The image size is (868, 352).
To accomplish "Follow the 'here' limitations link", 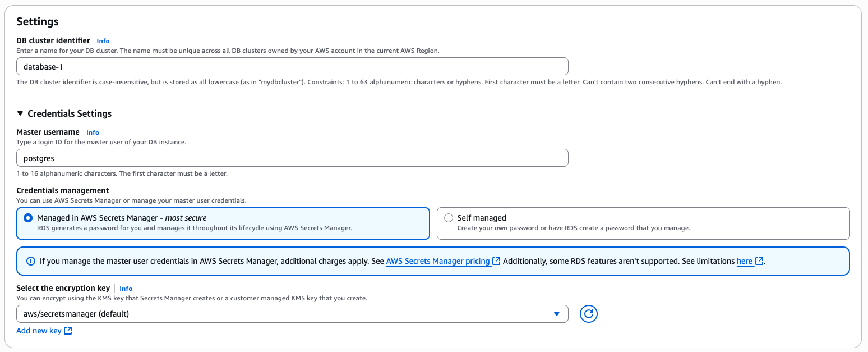I will coord(744,261).
